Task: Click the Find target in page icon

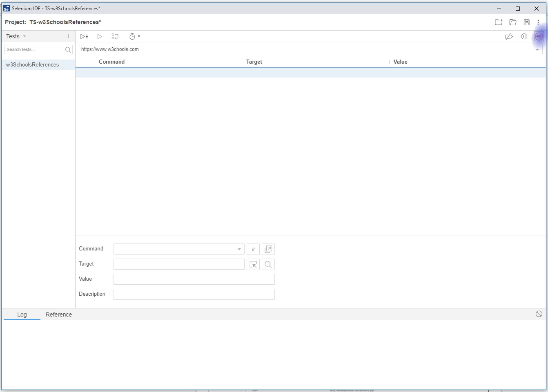Action: pyautogui.click(x=268, y=264)
